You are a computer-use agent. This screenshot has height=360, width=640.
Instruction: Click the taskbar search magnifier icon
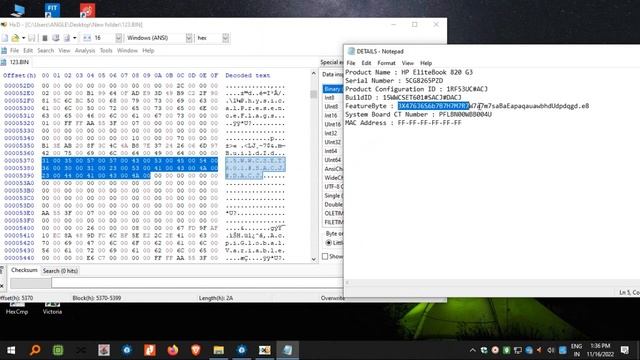pyautogui.click(x=35, y=350)
